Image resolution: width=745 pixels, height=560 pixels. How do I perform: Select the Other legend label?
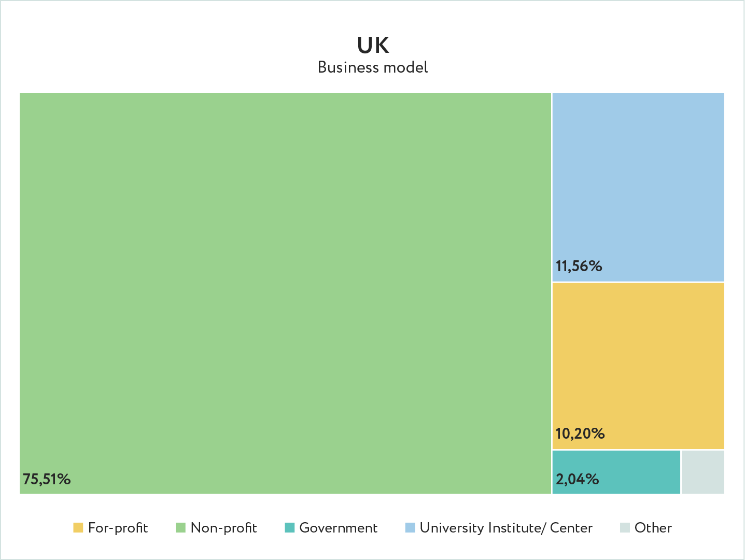653,528
